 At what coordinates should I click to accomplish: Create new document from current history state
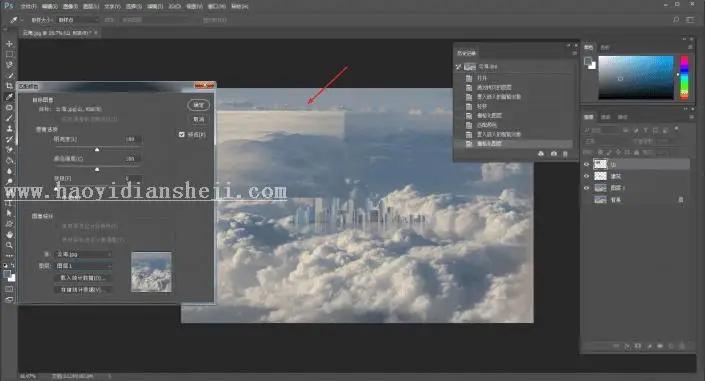(x=541, y=154)
